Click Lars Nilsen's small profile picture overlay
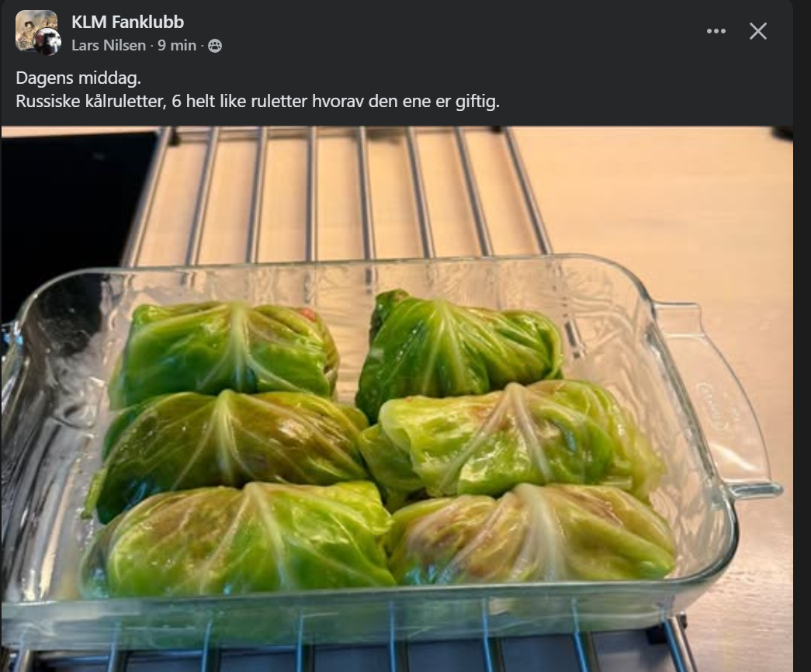The image size is (811, 672). coord(49,43)
